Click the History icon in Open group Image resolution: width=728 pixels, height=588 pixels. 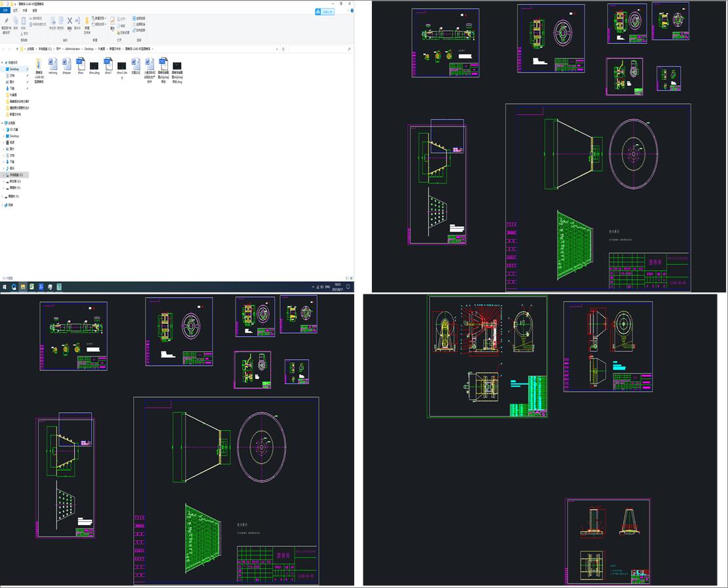(x=123, y=33)
